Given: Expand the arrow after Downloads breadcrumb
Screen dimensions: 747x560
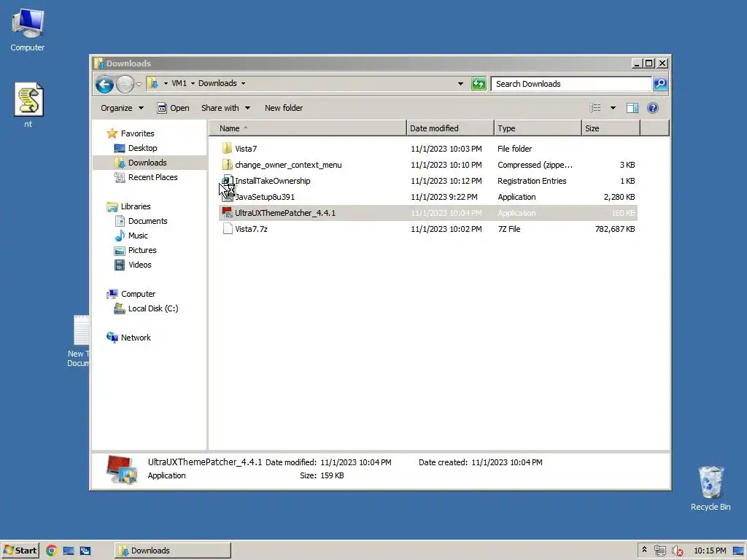Looking at the screenshot, I should click(243, 83).
